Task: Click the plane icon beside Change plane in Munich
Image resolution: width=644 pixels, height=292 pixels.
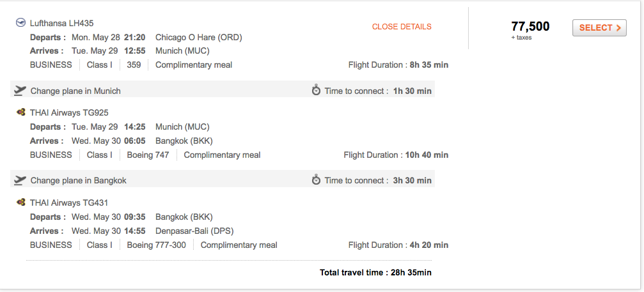Action: [20, 90]
